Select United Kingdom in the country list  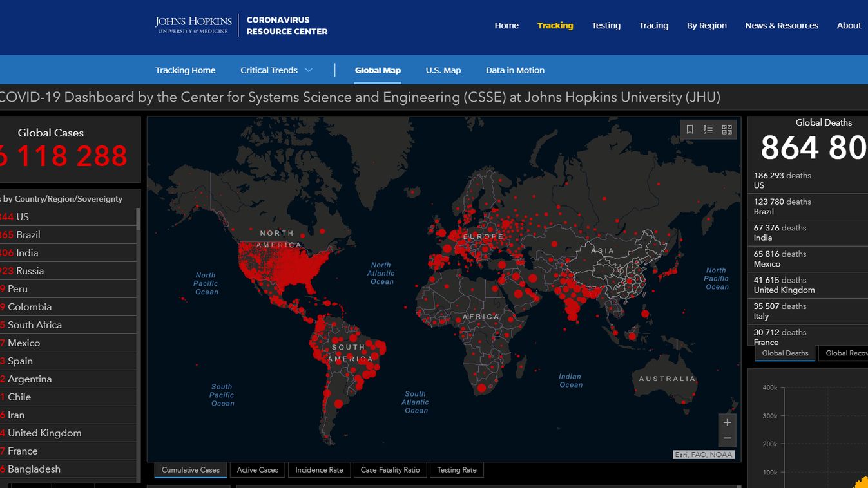click(x=68, y=433)
